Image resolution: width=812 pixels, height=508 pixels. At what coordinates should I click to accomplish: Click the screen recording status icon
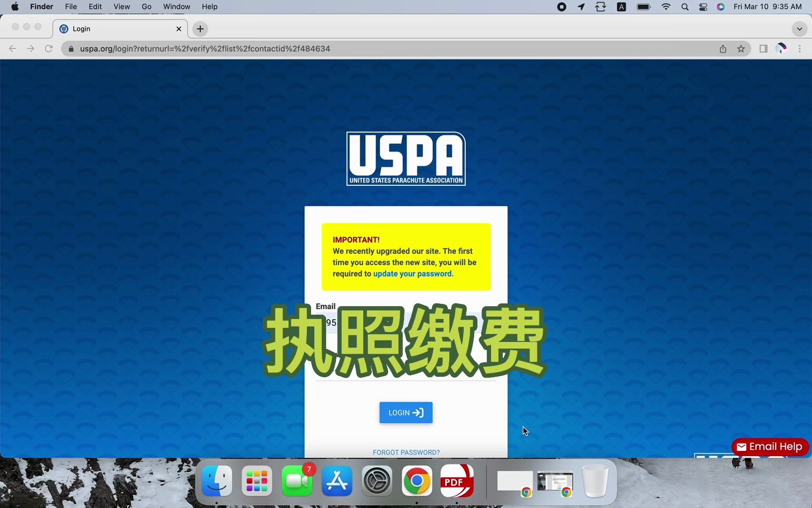coord(562,7)
